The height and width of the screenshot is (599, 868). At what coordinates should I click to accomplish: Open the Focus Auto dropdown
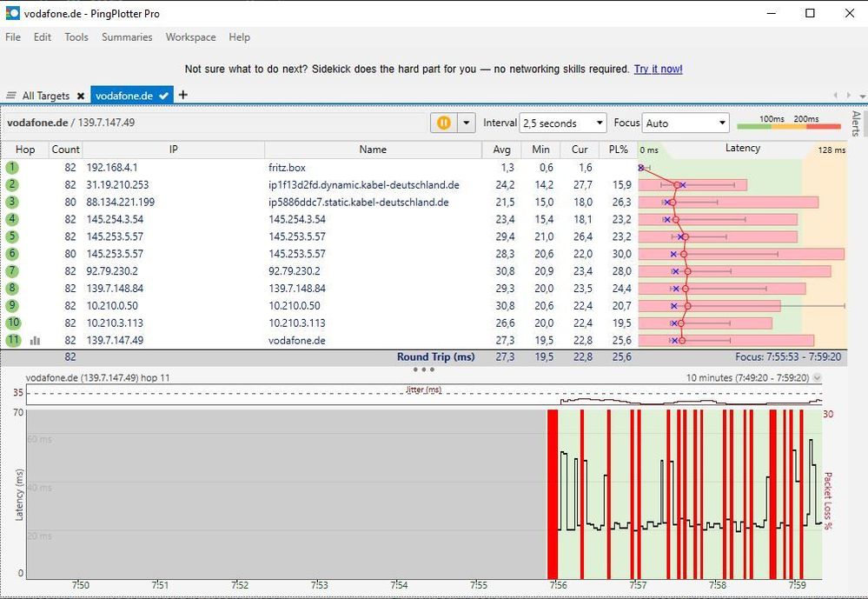coord(685,123)
